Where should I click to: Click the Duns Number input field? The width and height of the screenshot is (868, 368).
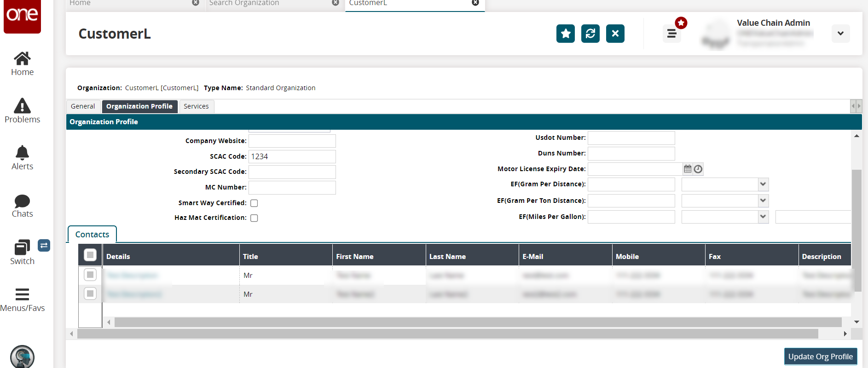tap(631, 154)
